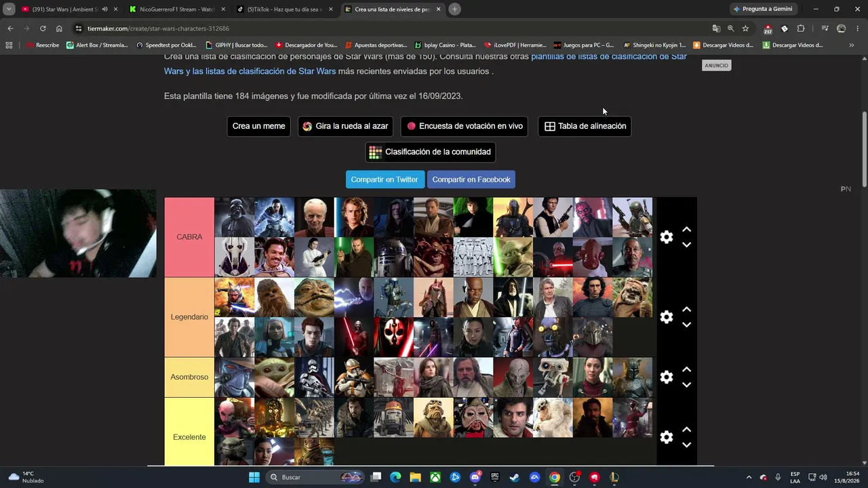The image size is (868, 488).
Task: Select the Legendario tier label
Action: coord(189,317)
